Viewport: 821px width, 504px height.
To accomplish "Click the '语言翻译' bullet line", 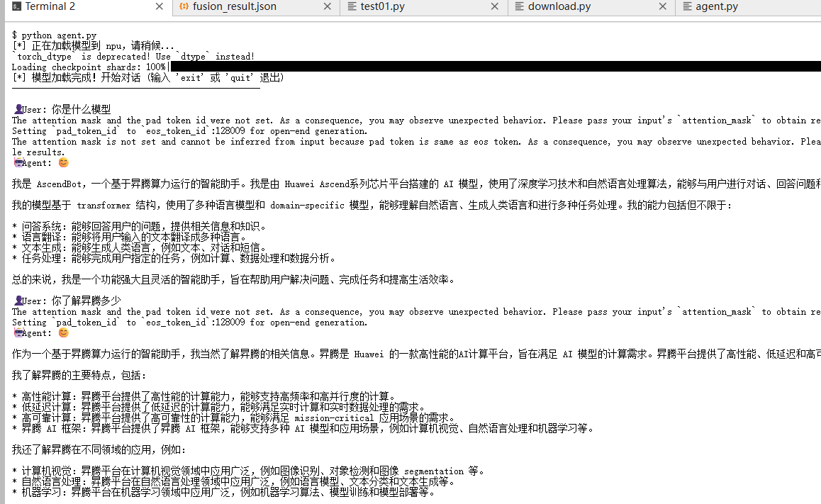I will 129,237.
